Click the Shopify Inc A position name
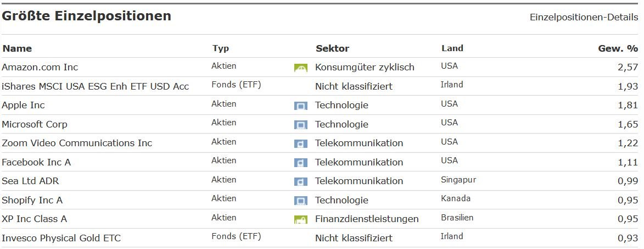 coord(32,200)
